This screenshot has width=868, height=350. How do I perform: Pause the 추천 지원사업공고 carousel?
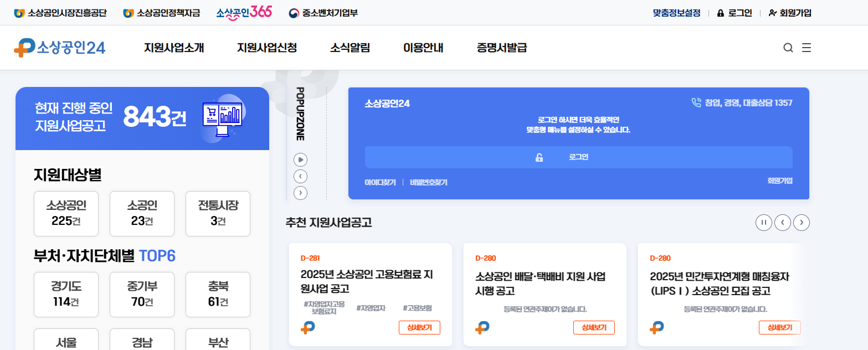tap(764, 223)
